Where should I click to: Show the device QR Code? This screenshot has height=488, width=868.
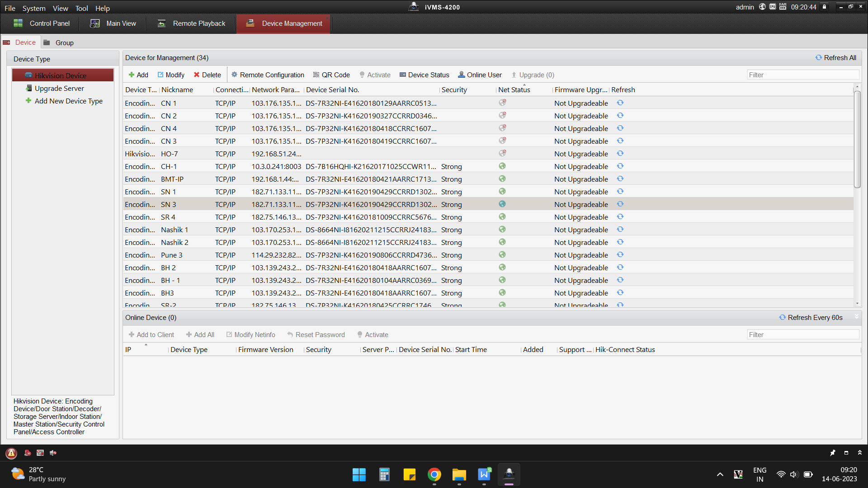point(331,75)
